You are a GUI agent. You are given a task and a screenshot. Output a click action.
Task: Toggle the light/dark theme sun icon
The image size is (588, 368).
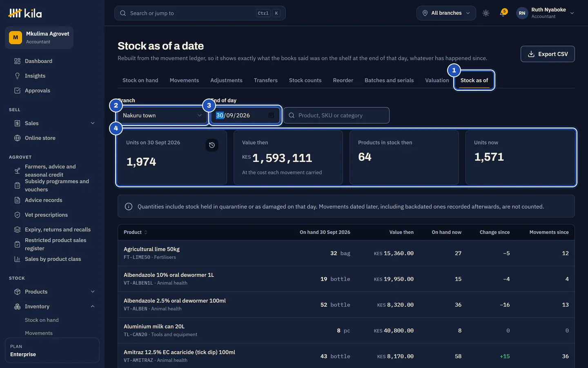(486, 13)
